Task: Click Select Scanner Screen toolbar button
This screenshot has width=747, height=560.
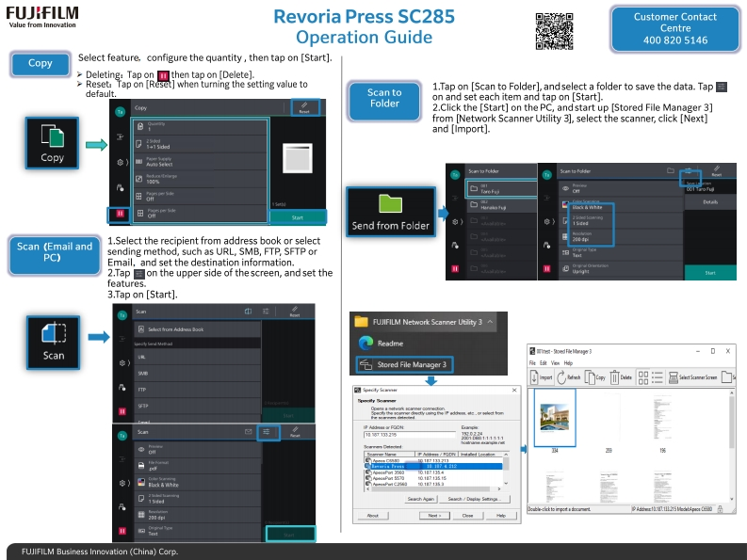Action: click(x=692, y=377)
